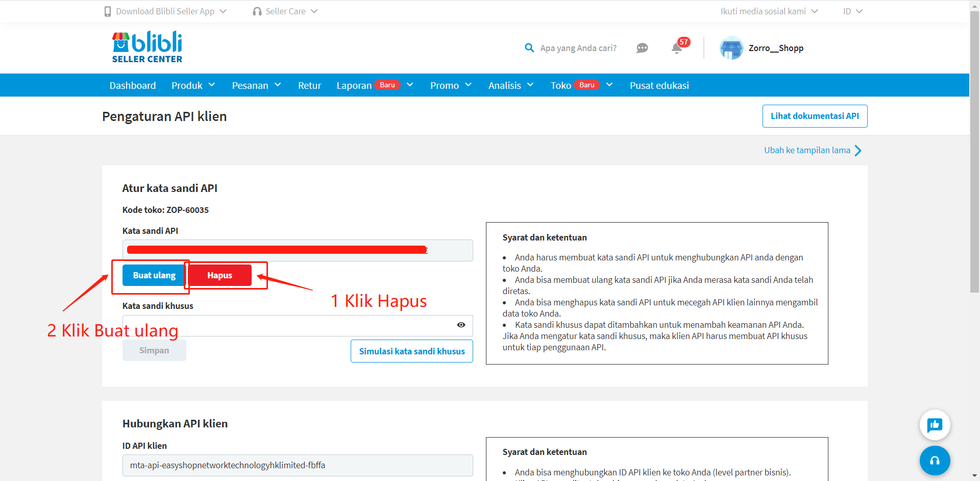
Task: Toggle password visibility eye icon
Action: click(461, 325)
